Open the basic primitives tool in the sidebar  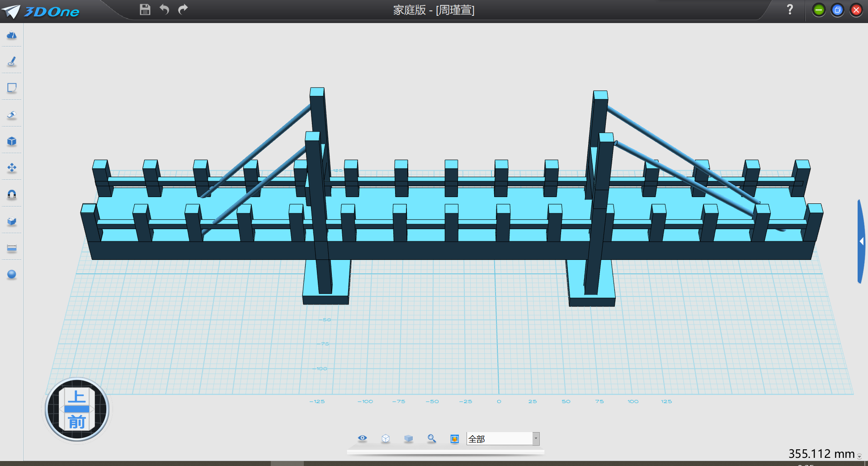12,35
